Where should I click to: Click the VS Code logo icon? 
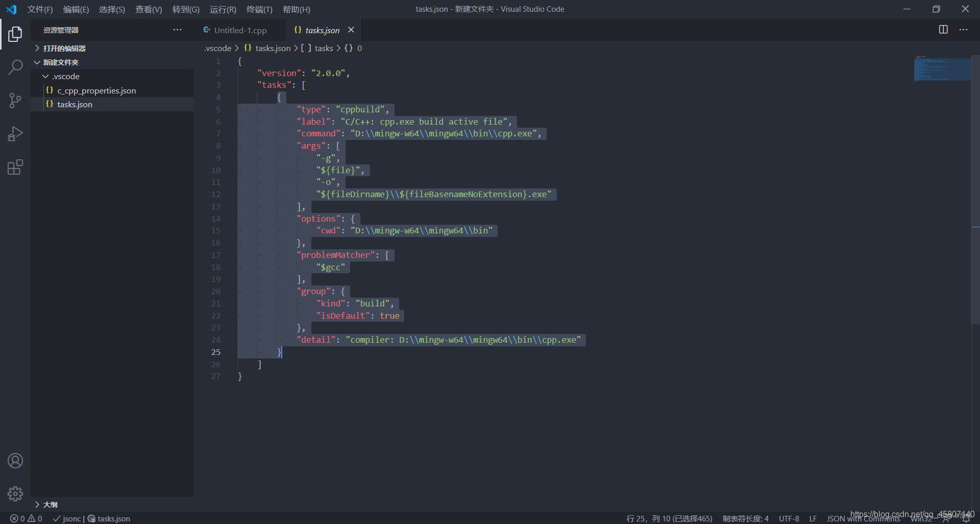[x=11, y=9]
